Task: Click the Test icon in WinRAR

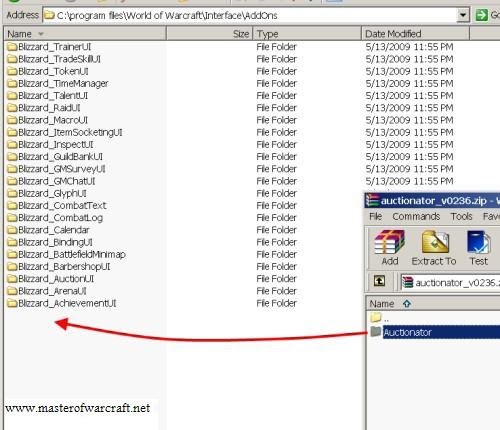Action: coord(479,248)
